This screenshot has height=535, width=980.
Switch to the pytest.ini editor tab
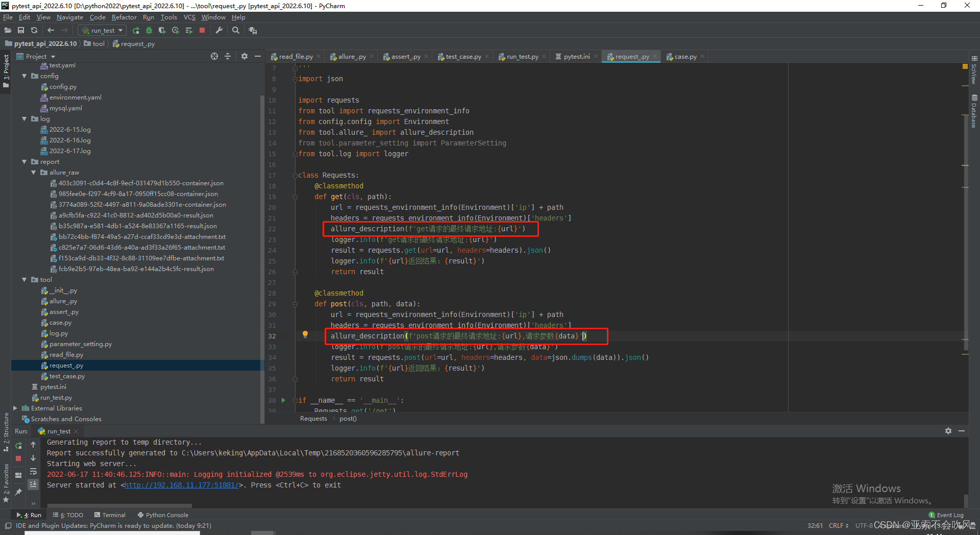[x=576, y=57]
